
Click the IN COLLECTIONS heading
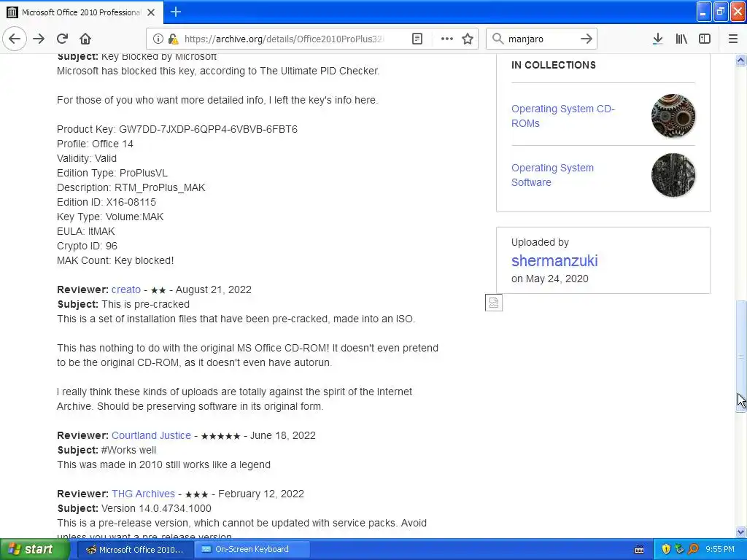coord(554,65)
